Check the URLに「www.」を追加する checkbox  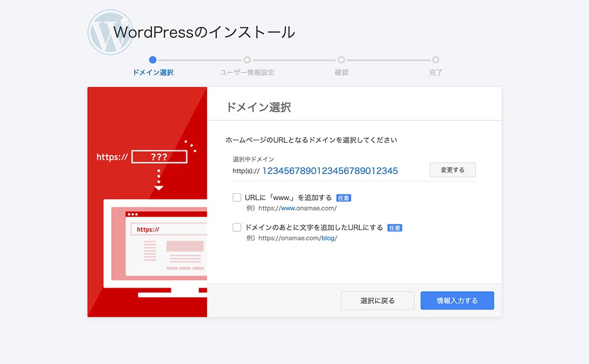[x=237, y=198]
